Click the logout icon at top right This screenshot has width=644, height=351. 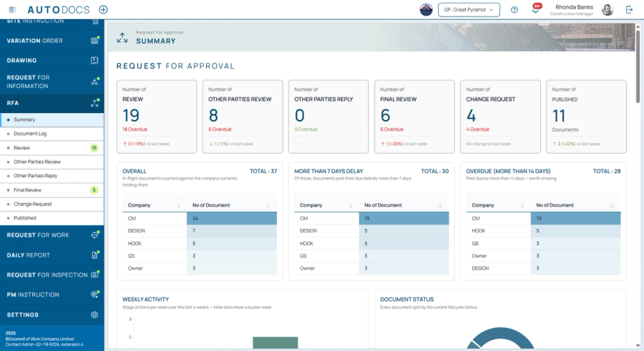[x=629, y=9]
